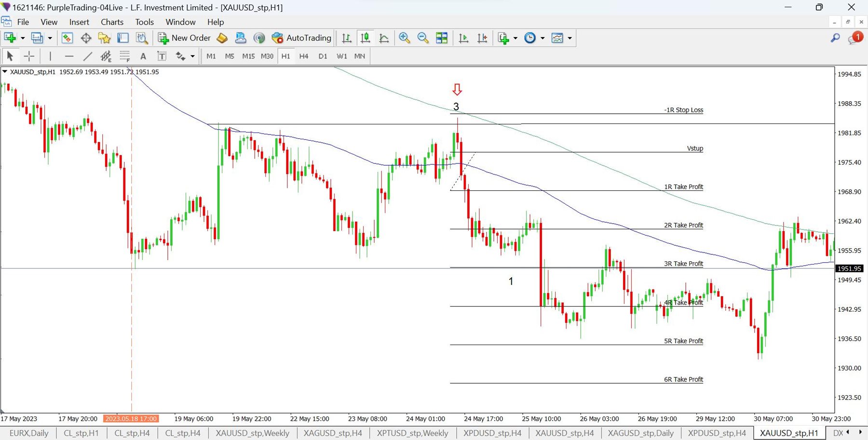This screenshot has height=440, width=868.
Task: Zoom in the chart
Action: point(405,38)
